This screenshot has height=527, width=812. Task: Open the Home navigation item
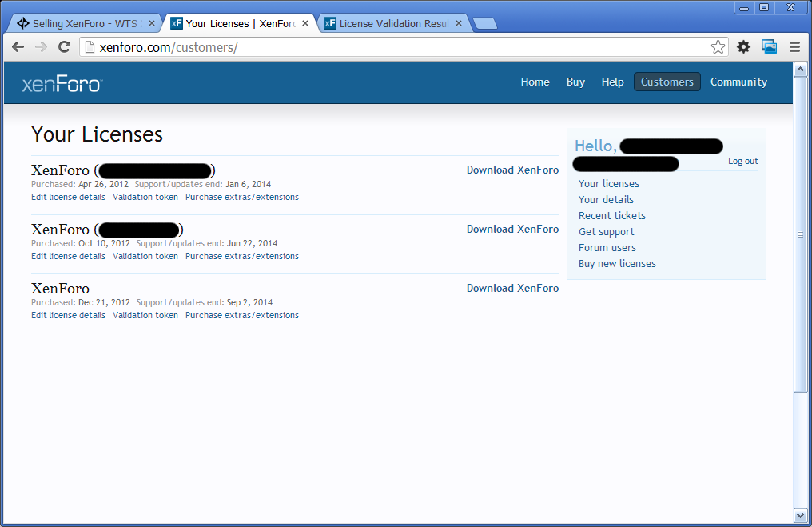click(x=535, y=82)
